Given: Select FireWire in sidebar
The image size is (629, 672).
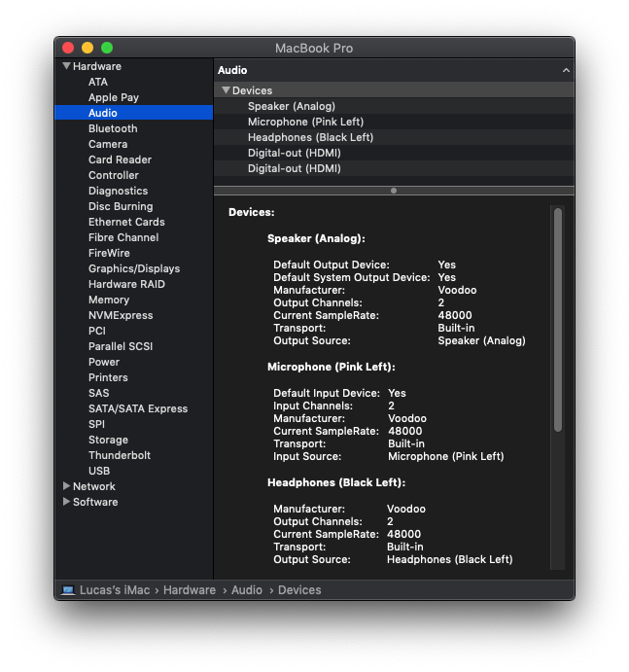Looking at the screenshot, I should 109,253.
